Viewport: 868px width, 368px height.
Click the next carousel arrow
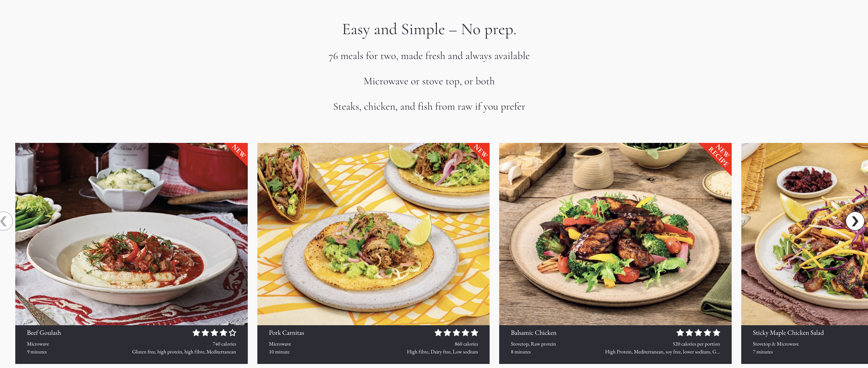click(855, 221)
